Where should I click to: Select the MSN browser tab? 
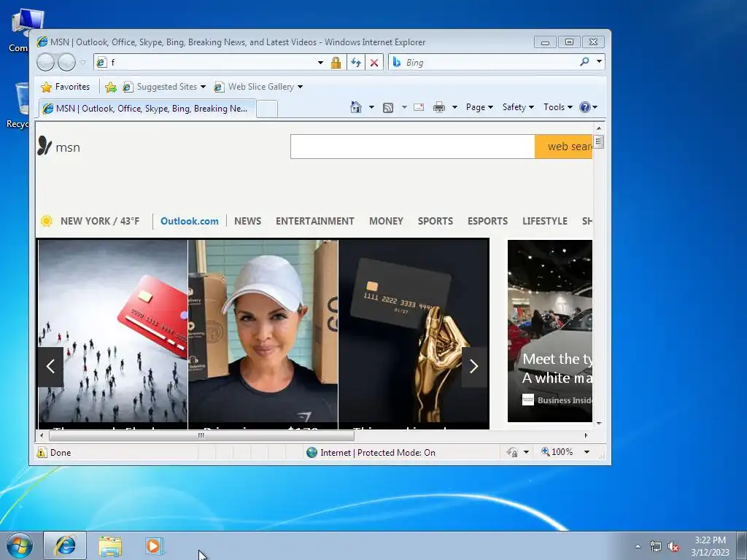(x=147, y=109)
